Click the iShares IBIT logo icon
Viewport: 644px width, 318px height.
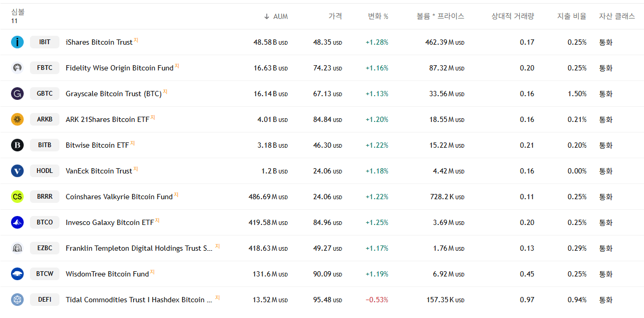(17, 42)
